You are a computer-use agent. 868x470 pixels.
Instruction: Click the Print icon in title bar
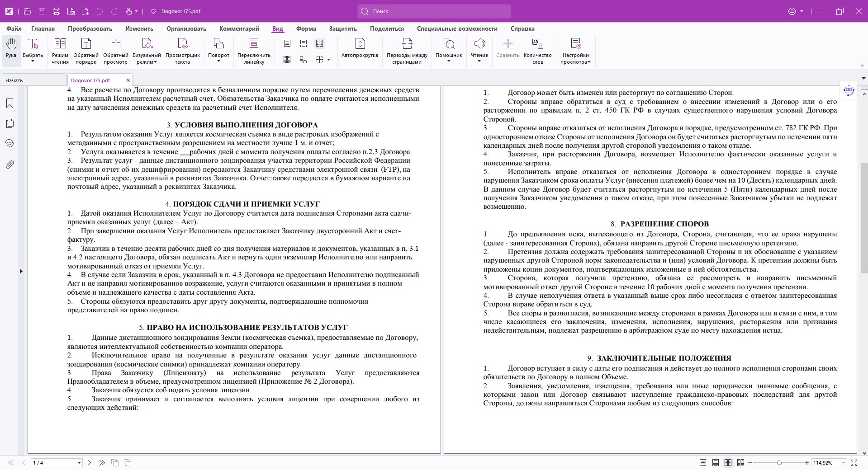56,11
